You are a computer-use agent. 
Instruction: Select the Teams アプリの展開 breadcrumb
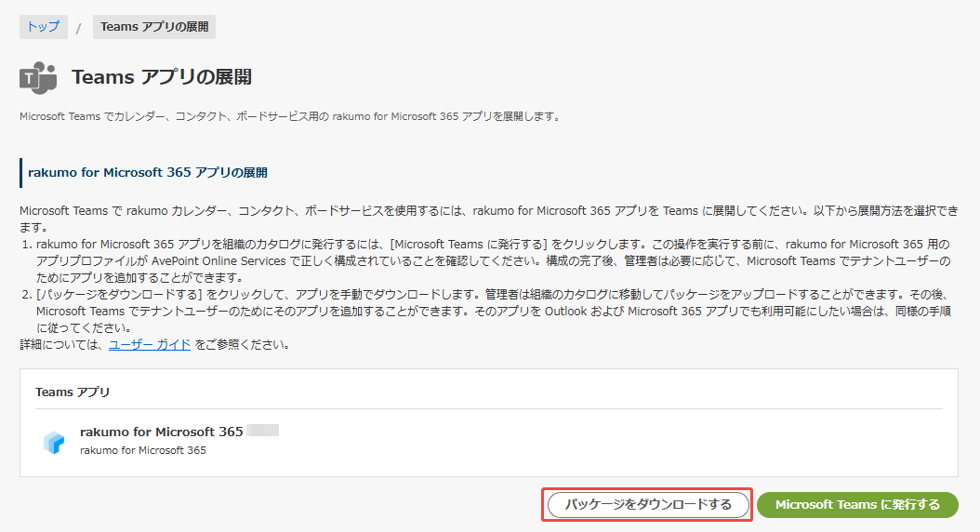(x=154, y=27)
